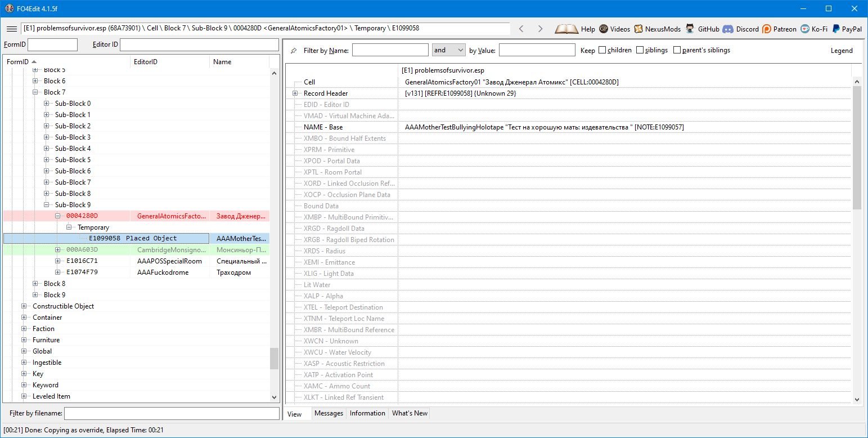The height and width of the screenshot is (438, 868).
Task: Click the Filter by filename field
Action: [x=172, y=414]
